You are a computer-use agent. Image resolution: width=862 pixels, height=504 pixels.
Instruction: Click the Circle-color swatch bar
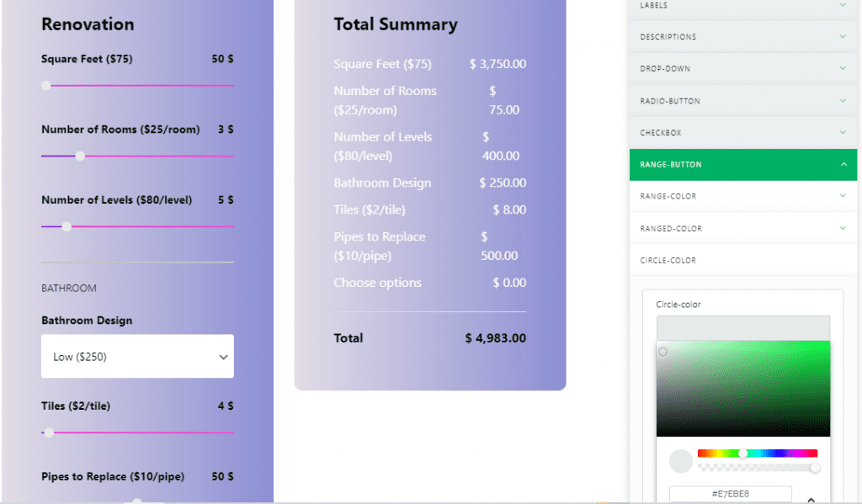click(742, 328)
